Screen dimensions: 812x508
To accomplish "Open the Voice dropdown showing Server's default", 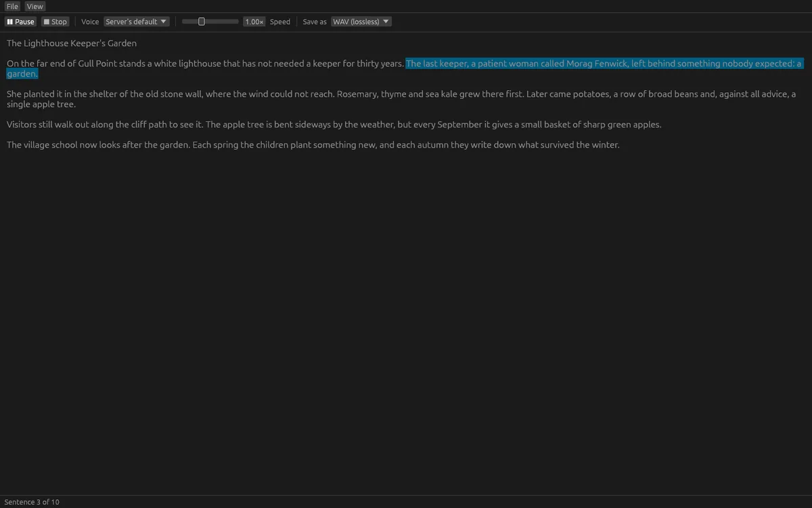I will pos(137,22).
